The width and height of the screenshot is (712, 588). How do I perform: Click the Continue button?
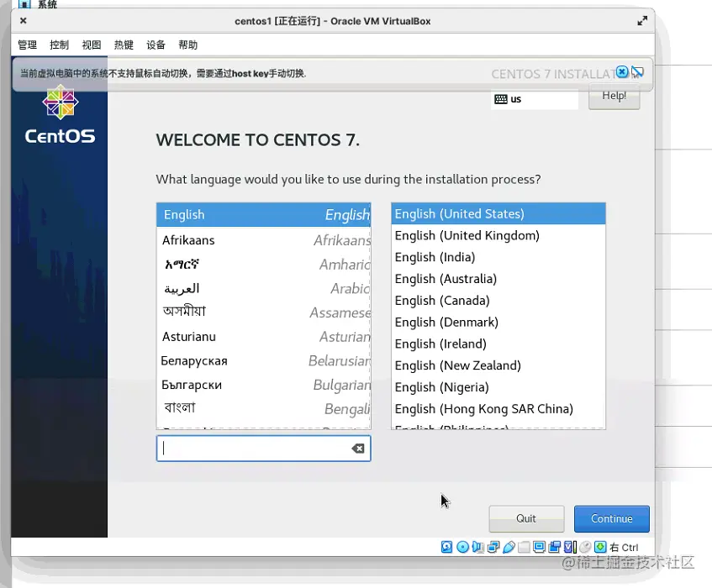tap(612, 518)
